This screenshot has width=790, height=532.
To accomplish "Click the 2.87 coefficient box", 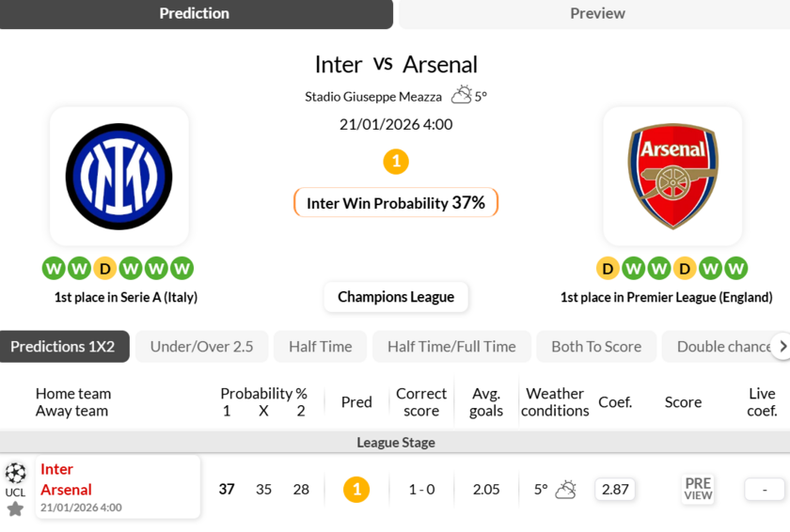I will tap(615, 490).
